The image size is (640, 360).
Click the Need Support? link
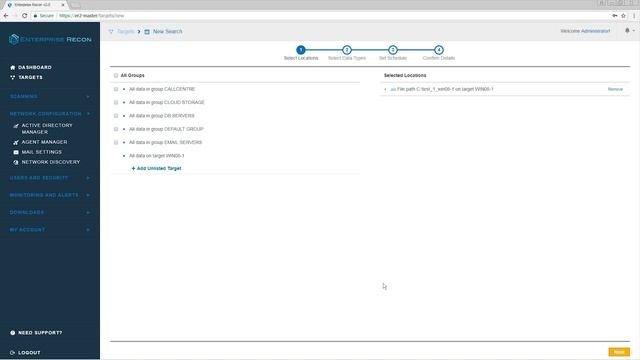pos(40,333)
